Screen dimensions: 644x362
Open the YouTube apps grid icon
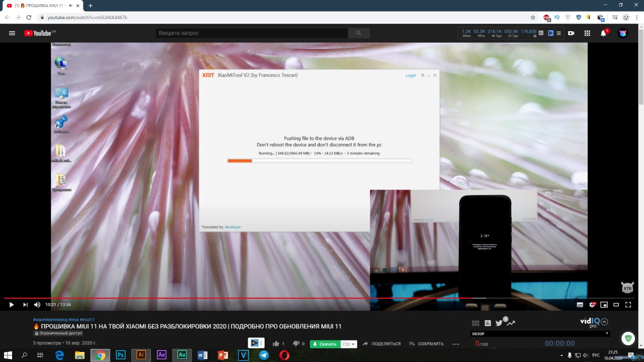point(587,33)
